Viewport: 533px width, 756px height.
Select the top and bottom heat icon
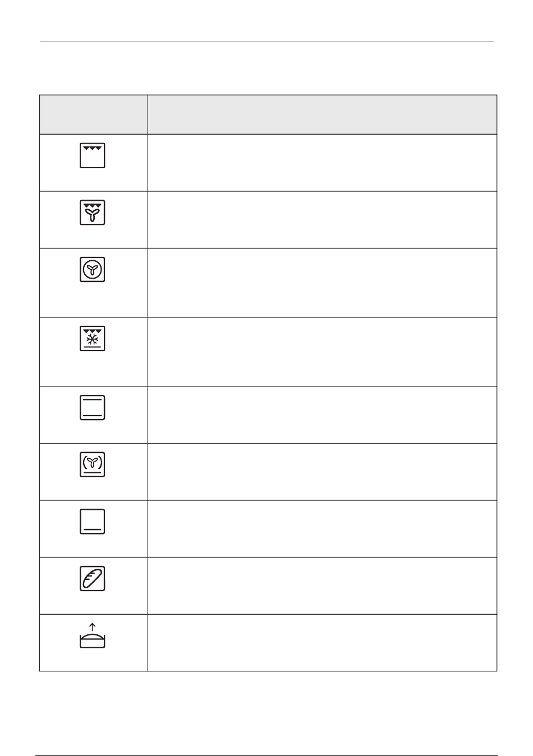click(x=93, y=408)
